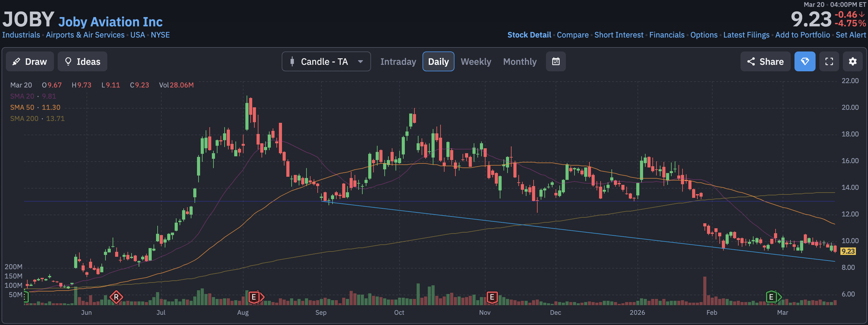This screenshot has height=325, width=868.
Task: Click Add to Portfolio link
Action: click(802, 35)
